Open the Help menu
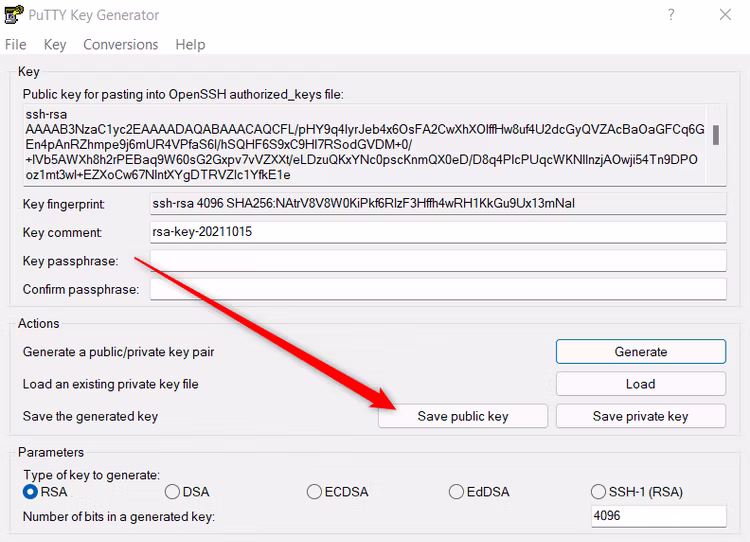The height and width of the screenshot is (542, 750). click(190, 44)
